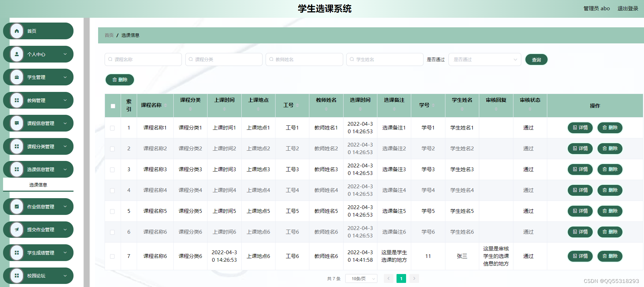Click the grid icon for 学生成绩管理
Viewport: 644px width, 287px height.
(17, 252)
